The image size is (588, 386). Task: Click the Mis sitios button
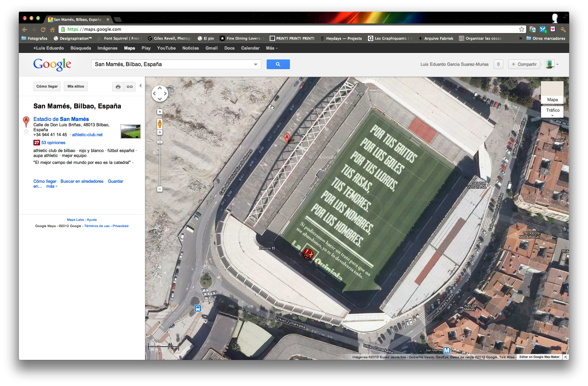[76, 87]
